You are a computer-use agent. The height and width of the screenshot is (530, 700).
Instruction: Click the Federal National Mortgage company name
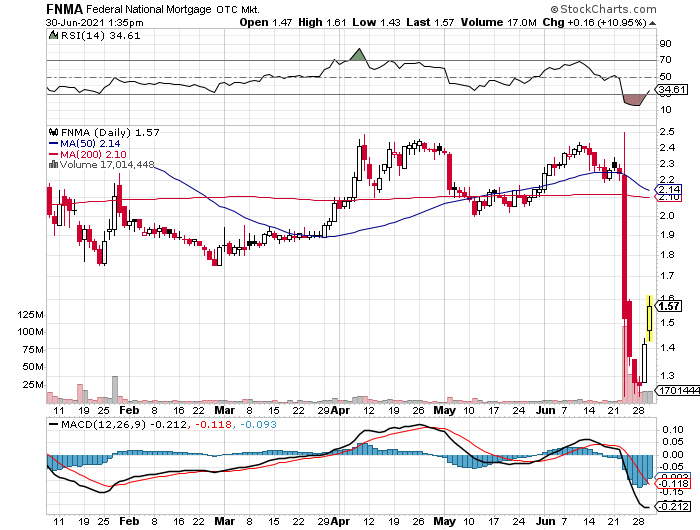point(149,9)
